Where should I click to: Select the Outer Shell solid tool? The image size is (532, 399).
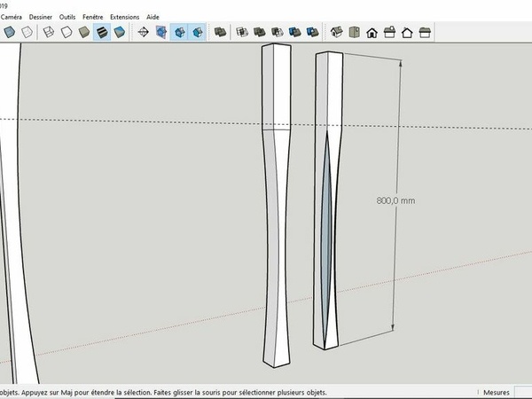(x=221, y=32)
